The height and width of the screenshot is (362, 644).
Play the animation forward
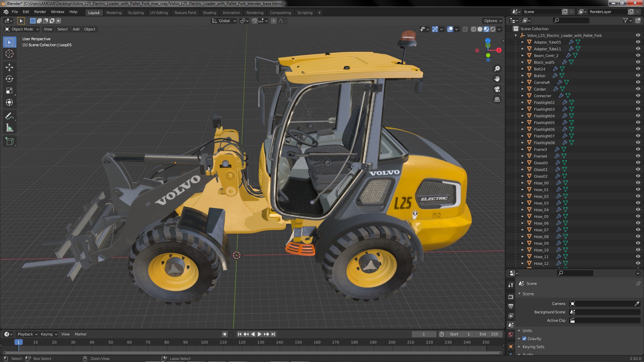point(260,334)
